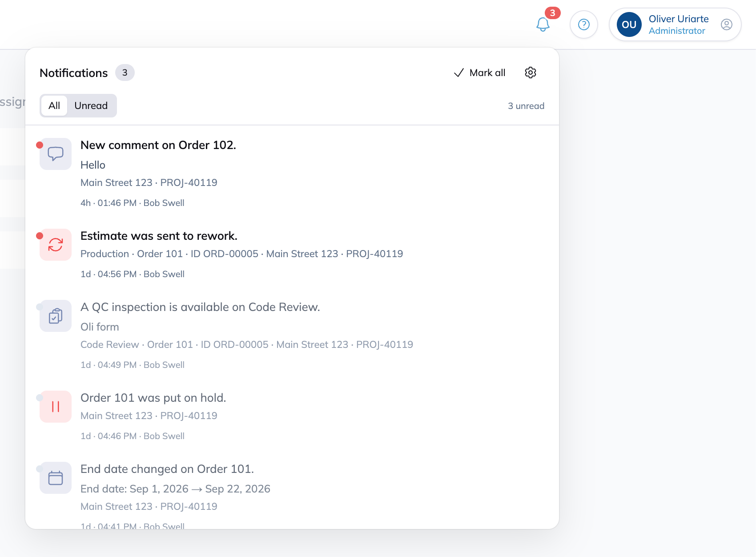
Task: Toggle unread dot on Order 102 comment
Action: point(40,145)
